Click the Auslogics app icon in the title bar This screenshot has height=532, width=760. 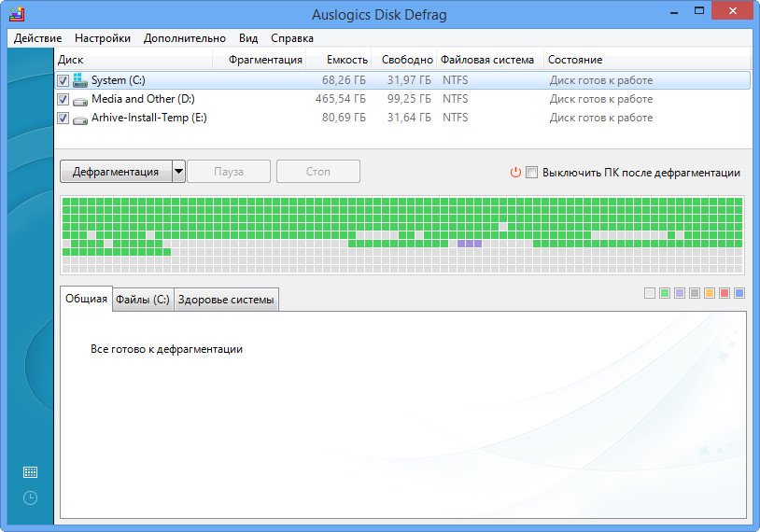[16, 14]
